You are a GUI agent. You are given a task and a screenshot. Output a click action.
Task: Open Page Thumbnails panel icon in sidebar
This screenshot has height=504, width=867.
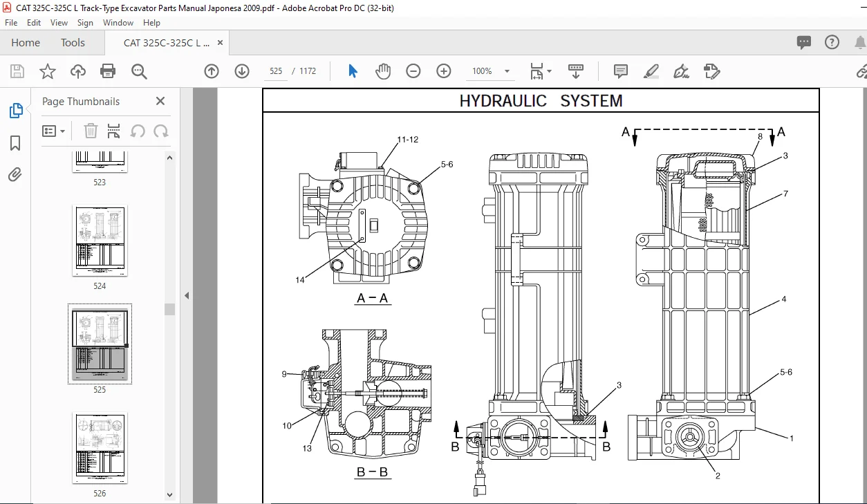(x=15, y=111)
